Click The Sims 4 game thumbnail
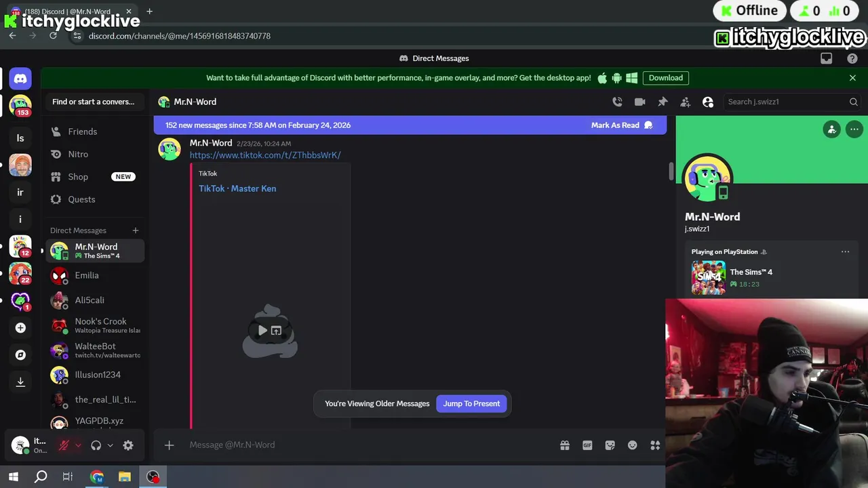 click(708, 278)
